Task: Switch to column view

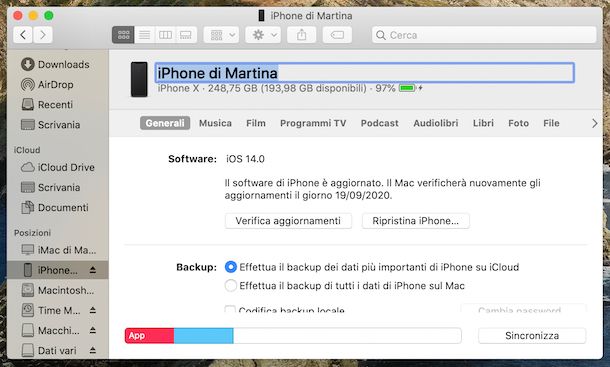Action: [165, 35]
